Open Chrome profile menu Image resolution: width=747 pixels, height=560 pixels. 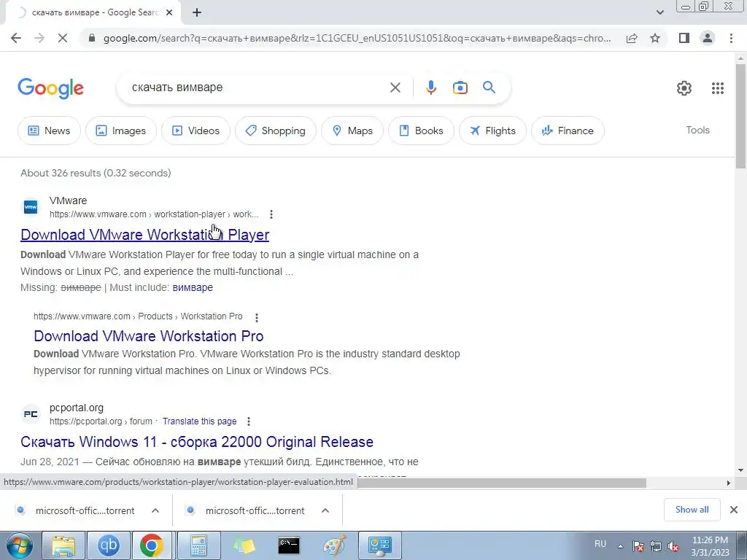[708, 38]
